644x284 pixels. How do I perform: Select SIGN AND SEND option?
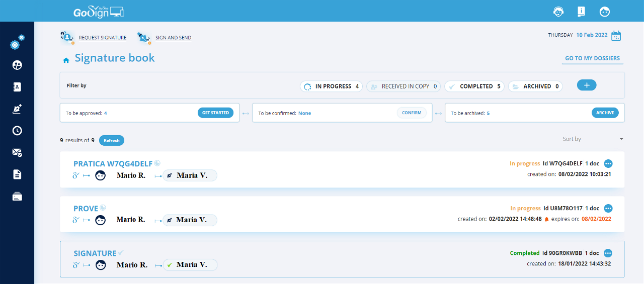(173, 38)
